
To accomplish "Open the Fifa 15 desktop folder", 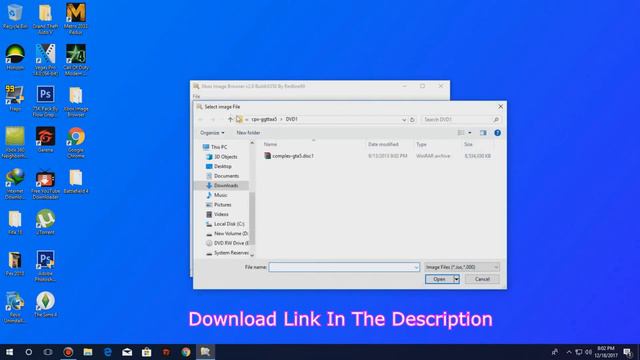I will click(15, 222).
